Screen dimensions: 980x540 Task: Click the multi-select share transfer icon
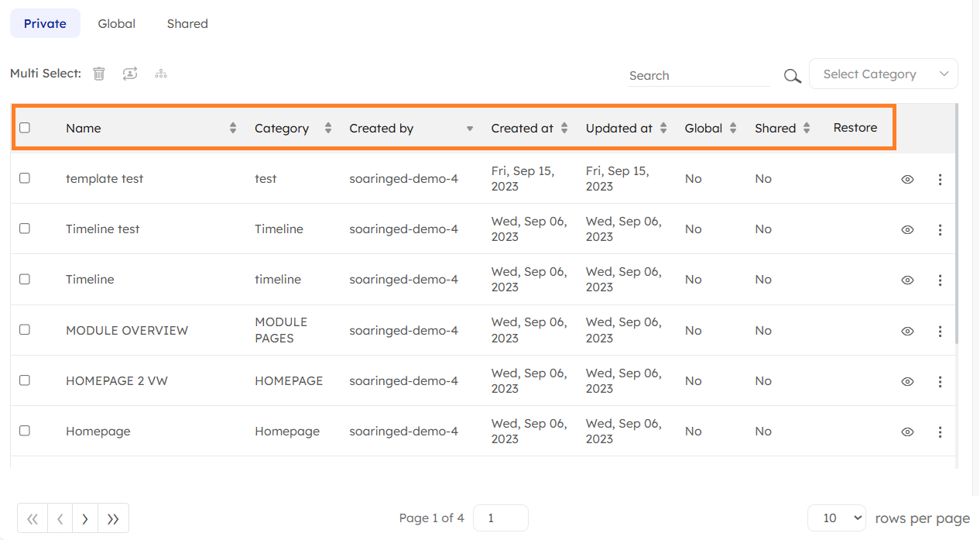pyautogui.click(x=130, y=74)
